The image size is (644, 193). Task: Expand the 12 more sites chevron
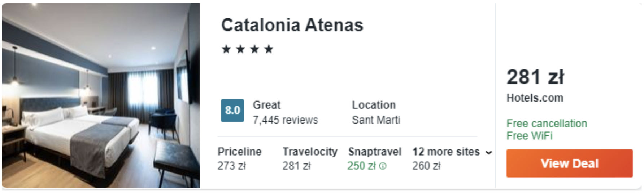coord(489,153)
